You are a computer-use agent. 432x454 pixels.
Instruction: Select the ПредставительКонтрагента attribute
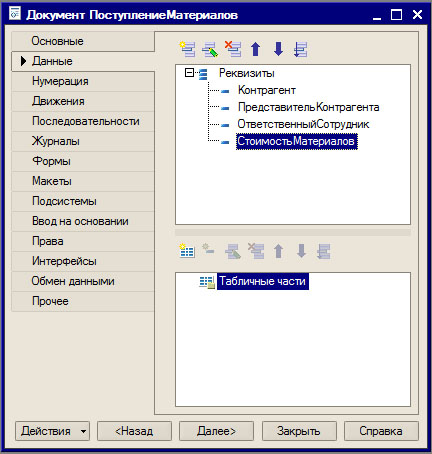[308, 107]
